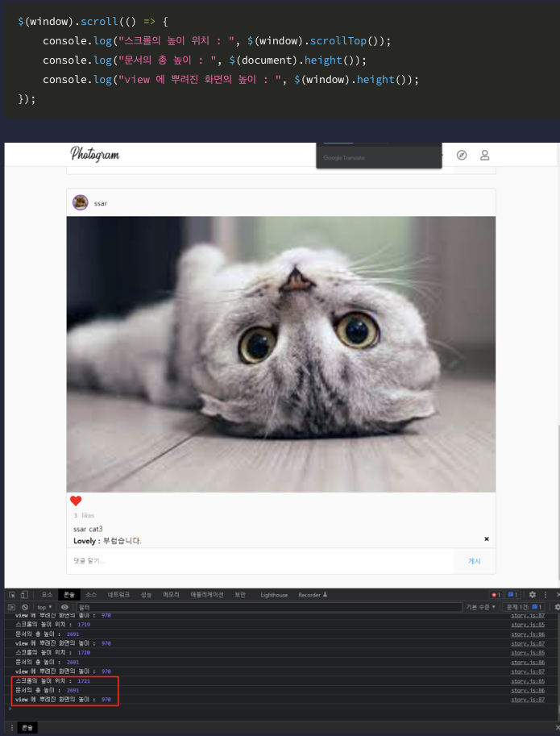The image size is (560, 736).
Task: Switch to the 소스 tab
Action: [91, 595]
